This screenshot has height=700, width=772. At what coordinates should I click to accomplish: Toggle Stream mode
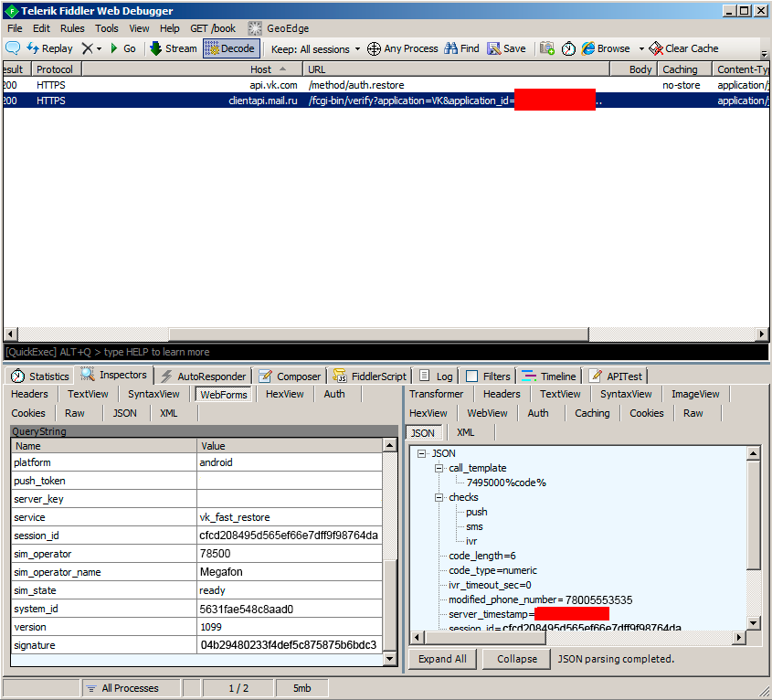pos(174,48)
